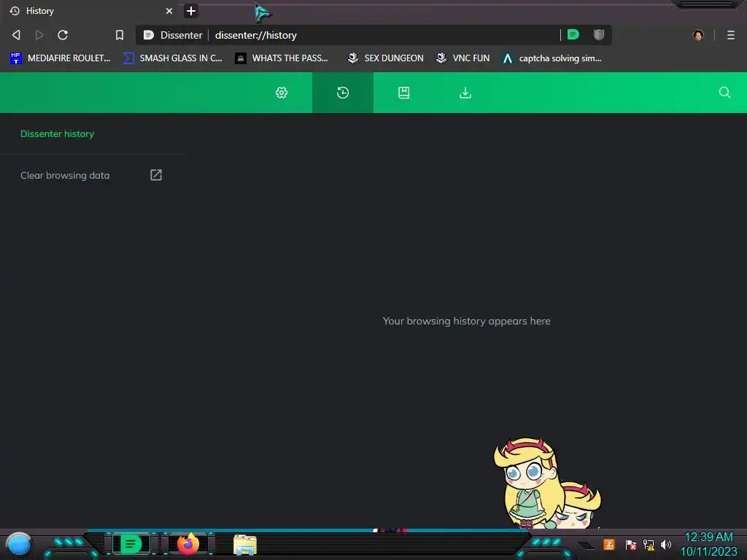This screenshot has height=560, width=747.
Task: Select the History tab title
Action: coord(40,10)
